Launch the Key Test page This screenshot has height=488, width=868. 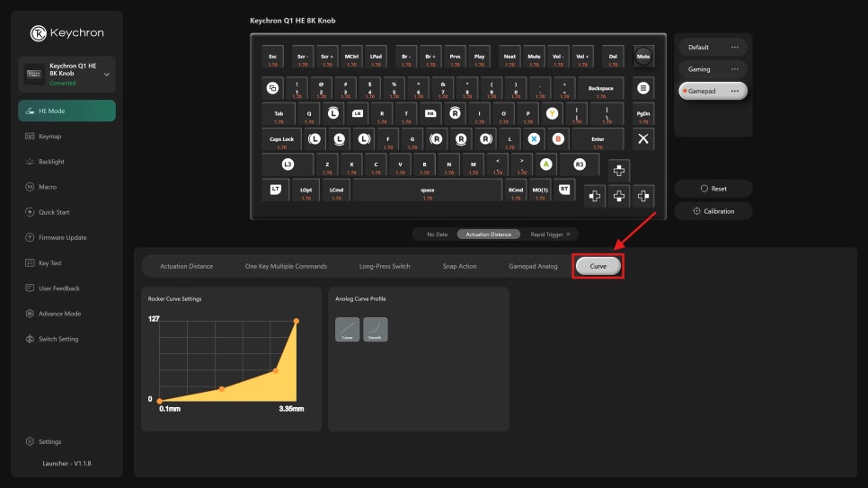coord(49,263)
